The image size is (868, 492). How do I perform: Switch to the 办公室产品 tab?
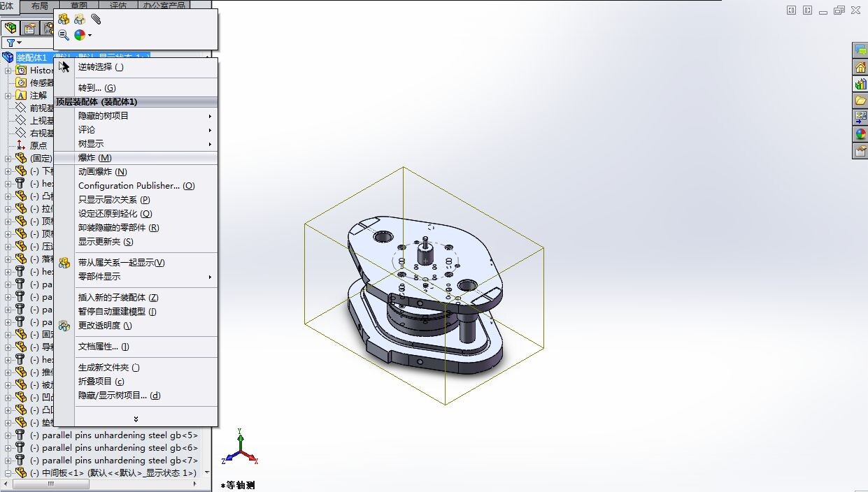tap(164, 6)
